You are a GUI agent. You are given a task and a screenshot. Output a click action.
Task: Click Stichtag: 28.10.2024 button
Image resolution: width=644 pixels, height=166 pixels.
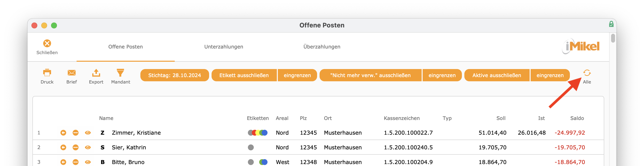(174, 75)
